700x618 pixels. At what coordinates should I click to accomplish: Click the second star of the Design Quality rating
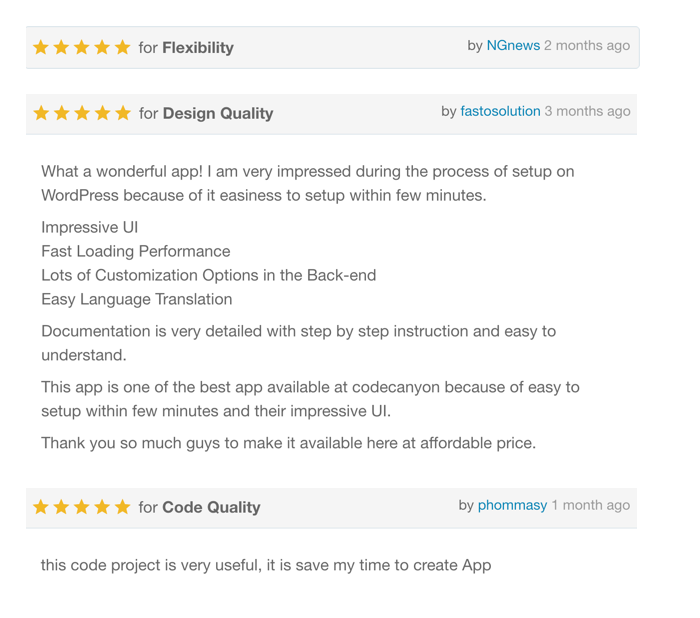pos(62,114)
